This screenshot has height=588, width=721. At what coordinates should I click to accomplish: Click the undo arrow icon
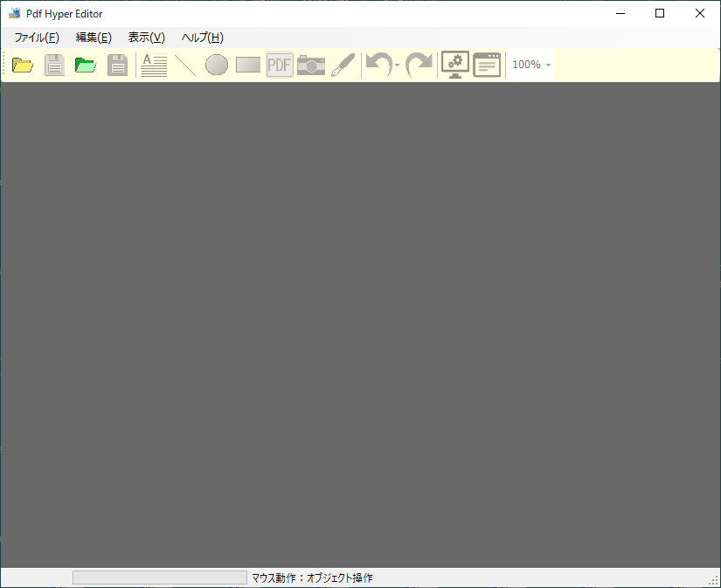[378, 65]
